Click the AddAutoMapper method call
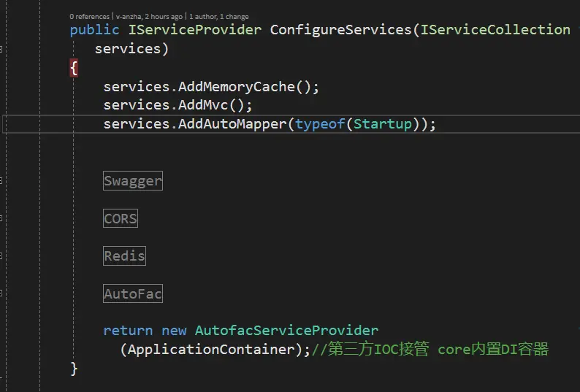The height and width of the screenshot is (392, 580). [232, 124]
